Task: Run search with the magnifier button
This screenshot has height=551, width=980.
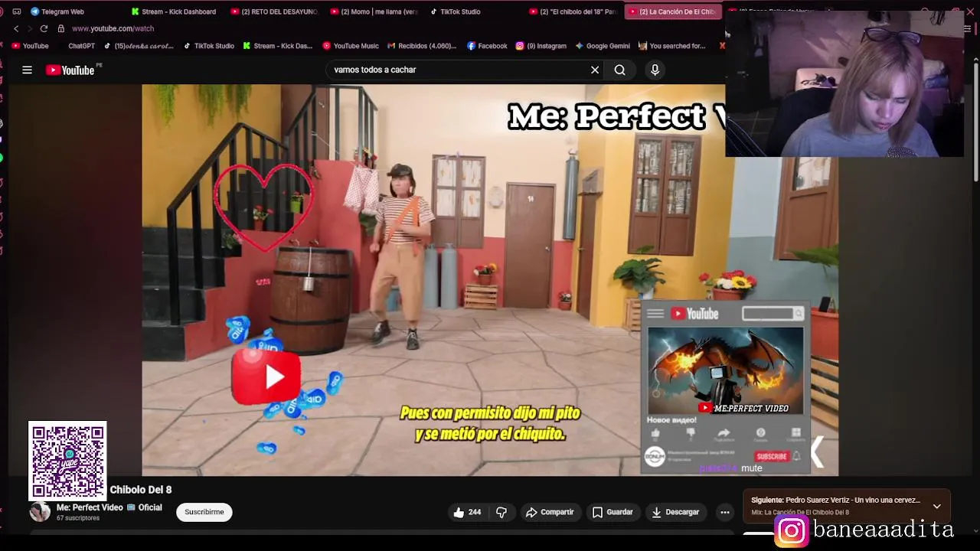Action: pyautogui.click(x=619, y=70)
